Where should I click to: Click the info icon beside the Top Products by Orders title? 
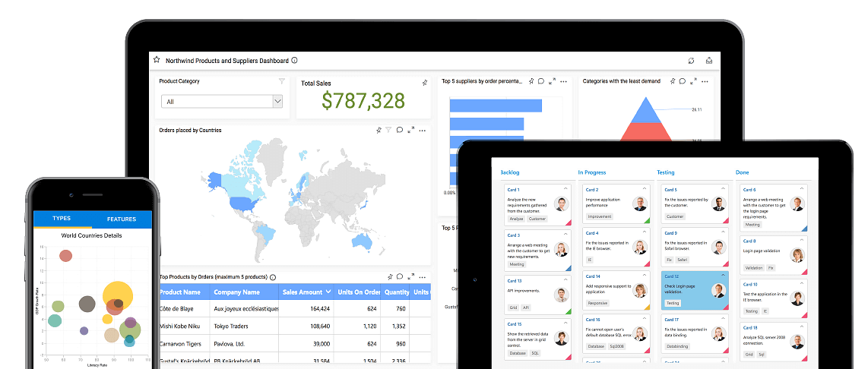(273, 277)
